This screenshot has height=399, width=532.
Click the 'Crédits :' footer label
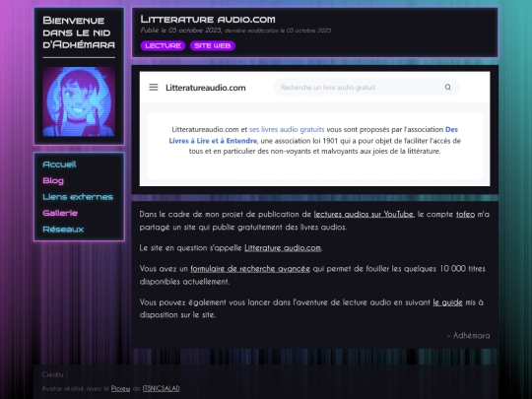click(54, 375)
